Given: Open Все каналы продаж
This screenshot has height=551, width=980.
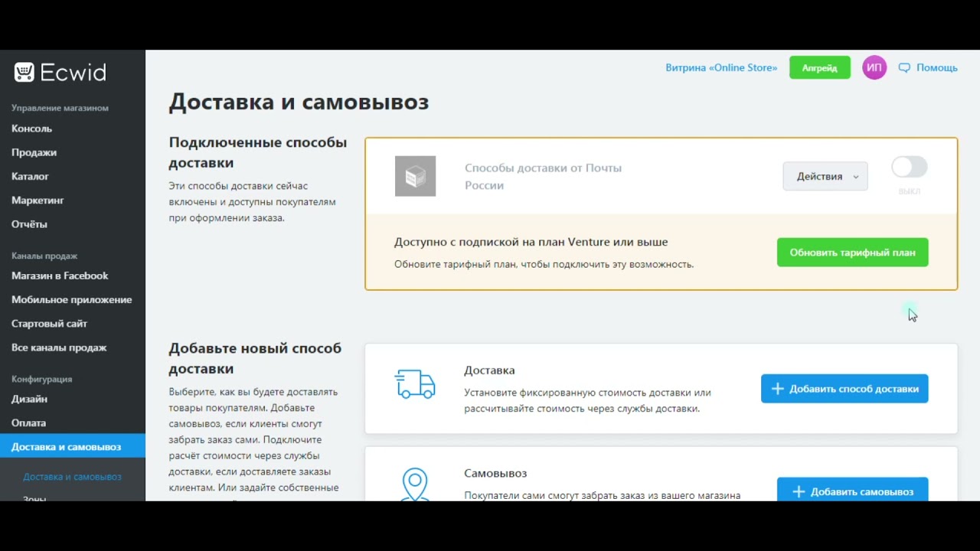Looking at the screenshot, I should 59,347.
